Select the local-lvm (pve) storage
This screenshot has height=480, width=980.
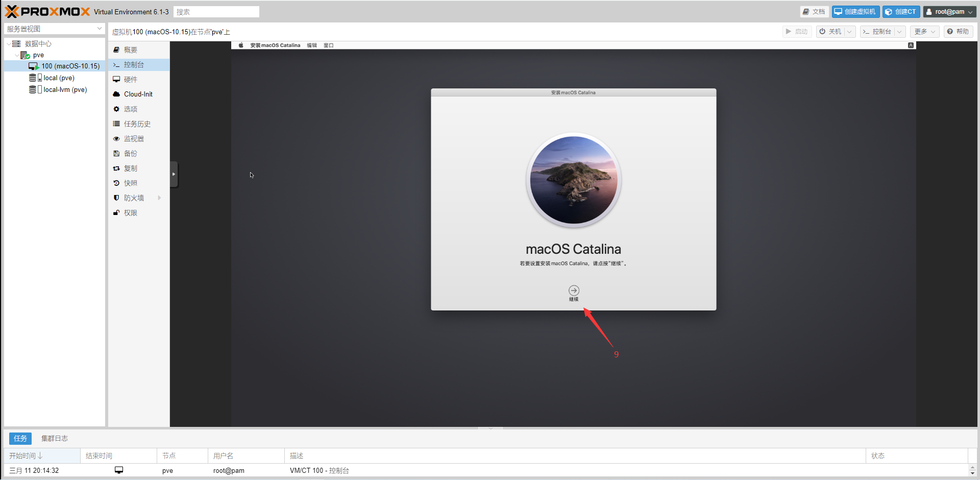(65, 90)
